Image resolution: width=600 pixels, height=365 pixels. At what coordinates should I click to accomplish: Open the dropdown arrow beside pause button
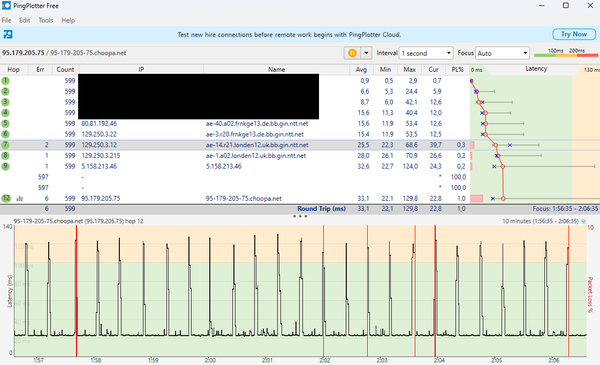366,53
